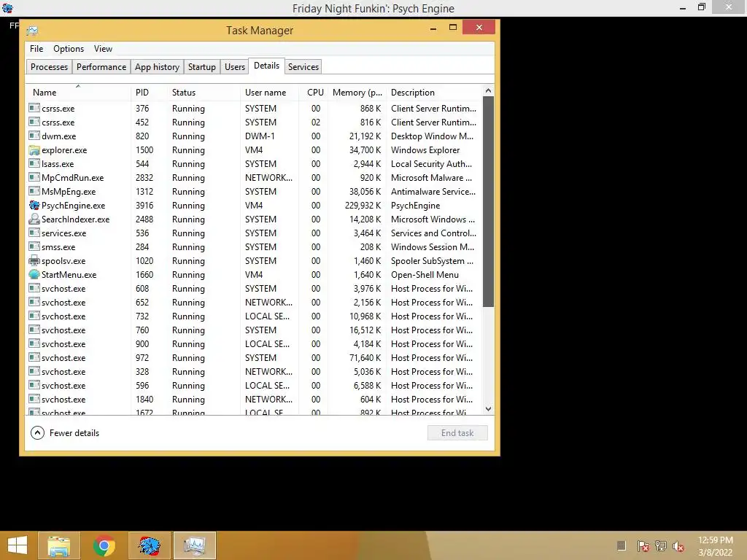Viewport: 747px width, 560px height.
Task: Click PID 3916 in the PsychEngine row
Action: click(x=144, y=205)
